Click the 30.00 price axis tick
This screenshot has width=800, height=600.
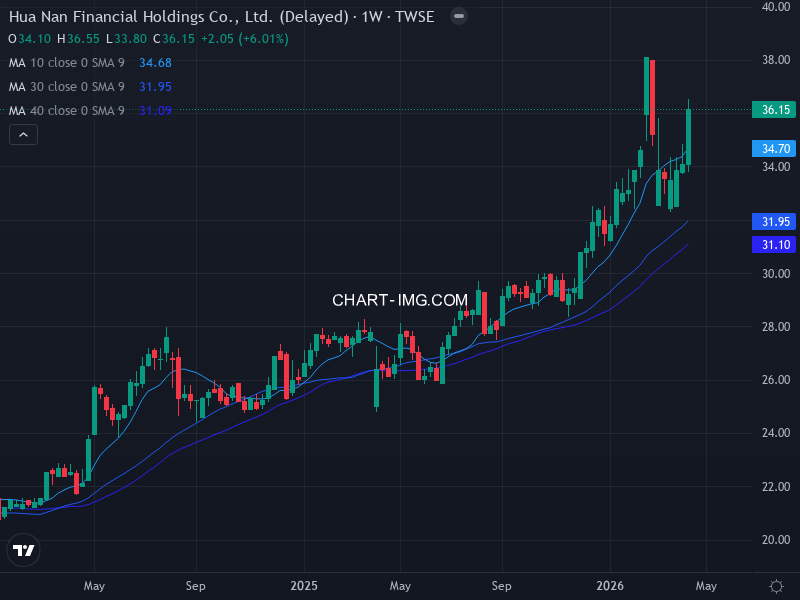point(776,273)
